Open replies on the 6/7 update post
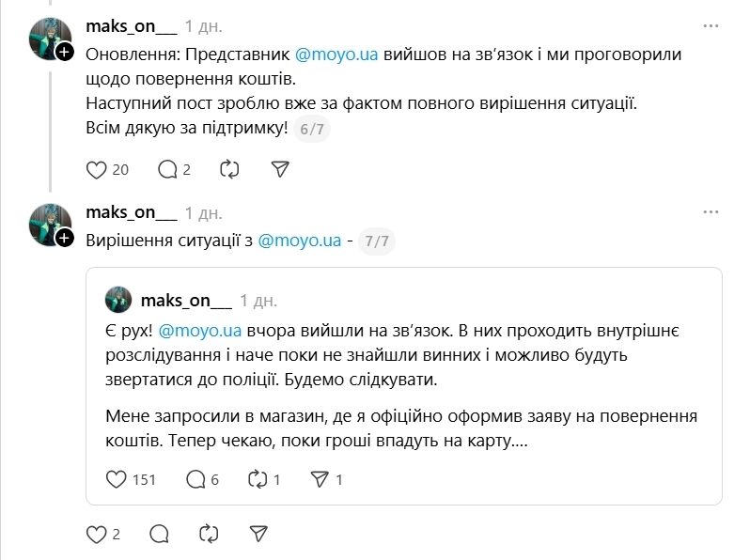The image size is (750, 560). 167,169
